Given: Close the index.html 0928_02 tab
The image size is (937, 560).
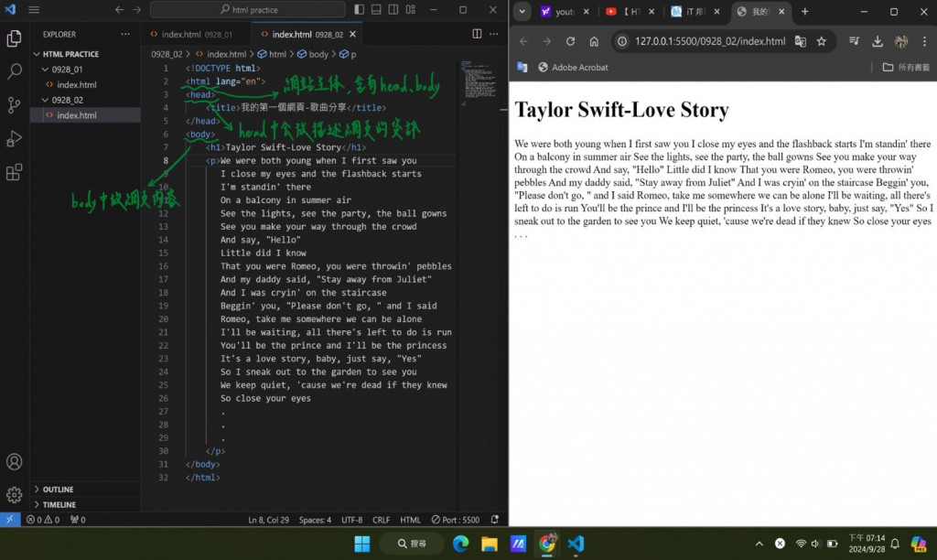Looking at the screenshot, I should tap(352, 34).
